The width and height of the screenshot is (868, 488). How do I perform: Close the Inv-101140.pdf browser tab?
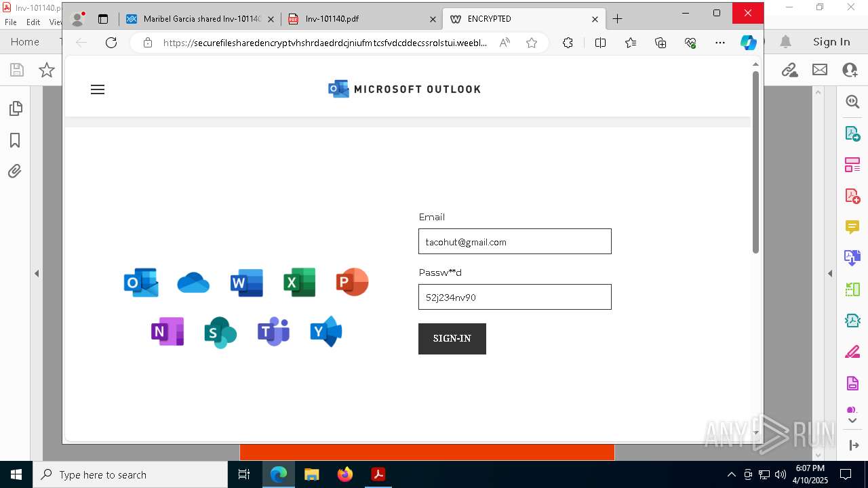[433, 19]
